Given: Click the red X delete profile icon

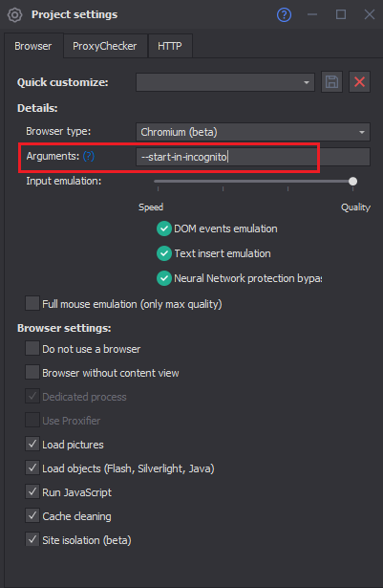Looking at the screenshot, I should tap(359, 82).
